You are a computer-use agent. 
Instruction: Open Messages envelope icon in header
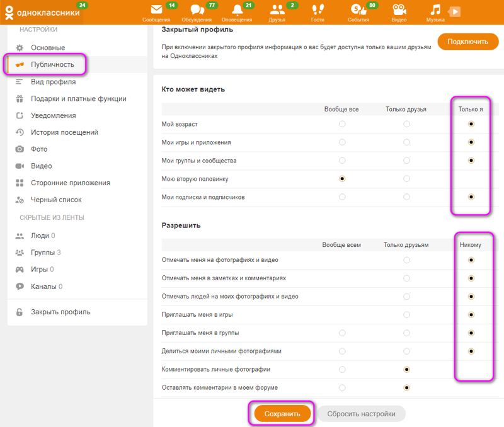[156, 9]
